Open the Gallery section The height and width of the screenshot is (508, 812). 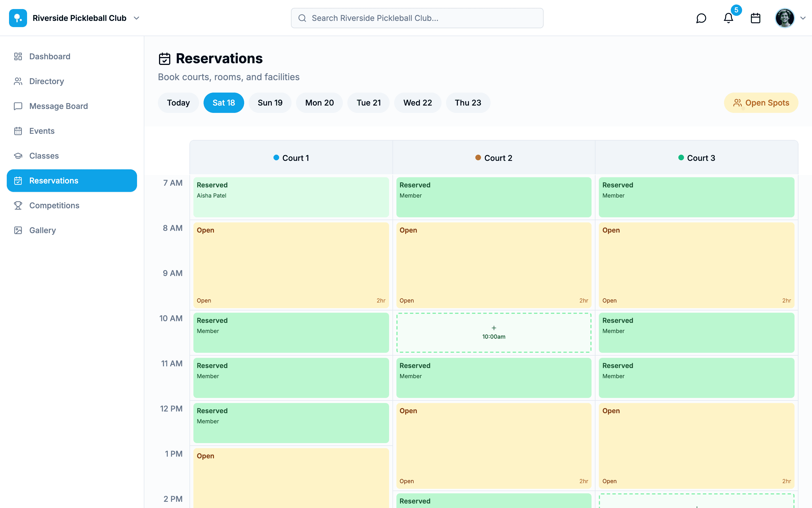coord(72,231)
